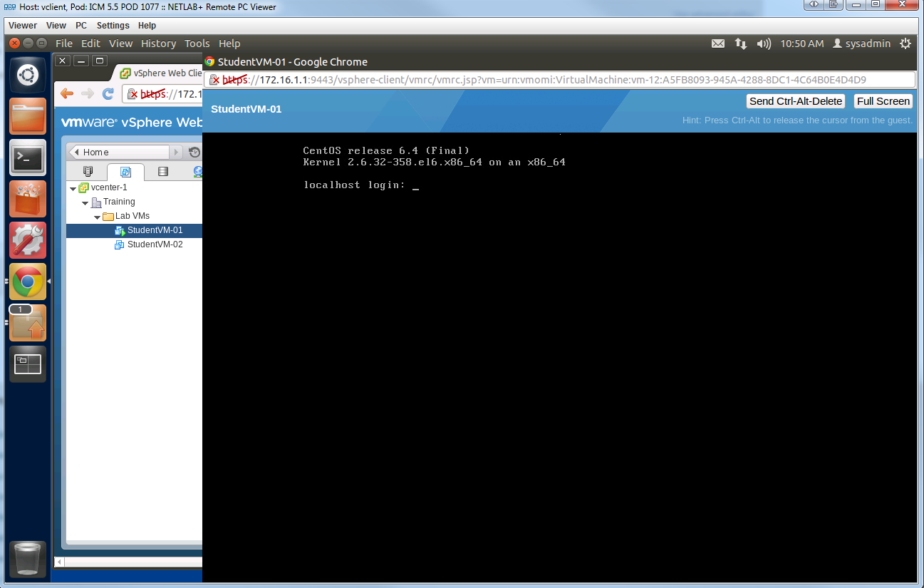The image size is (924, 588).
Task: Click the vSphere browser window address field
Action: tap(162, 93)
